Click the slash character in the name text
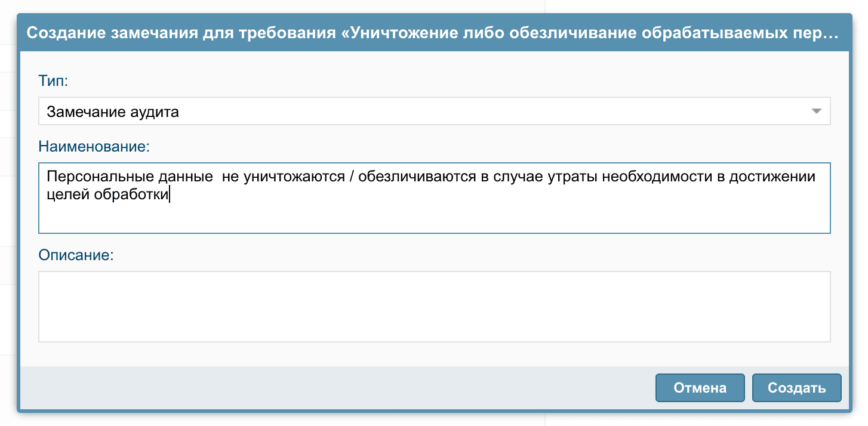Screen dimensions: 868x426 click(x=351, y=177)
